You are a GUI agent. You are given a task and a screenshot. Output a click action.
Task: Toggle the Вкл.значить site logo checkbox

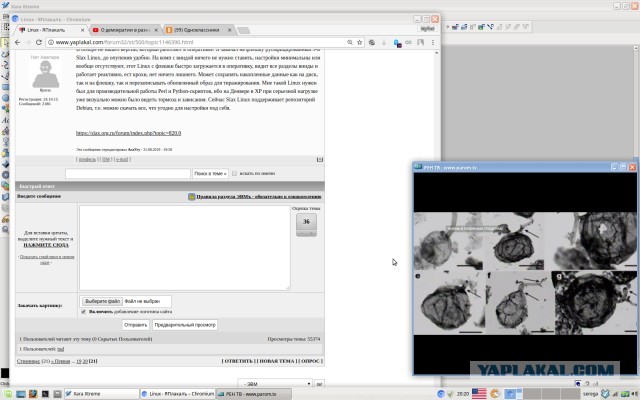point(84,311)
